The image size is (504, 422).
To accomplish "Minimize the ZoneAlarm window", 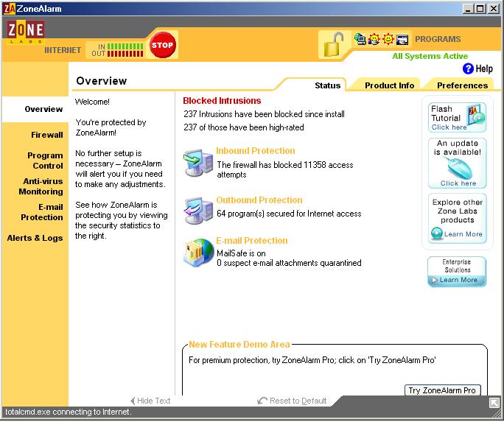I will [468, 8].
